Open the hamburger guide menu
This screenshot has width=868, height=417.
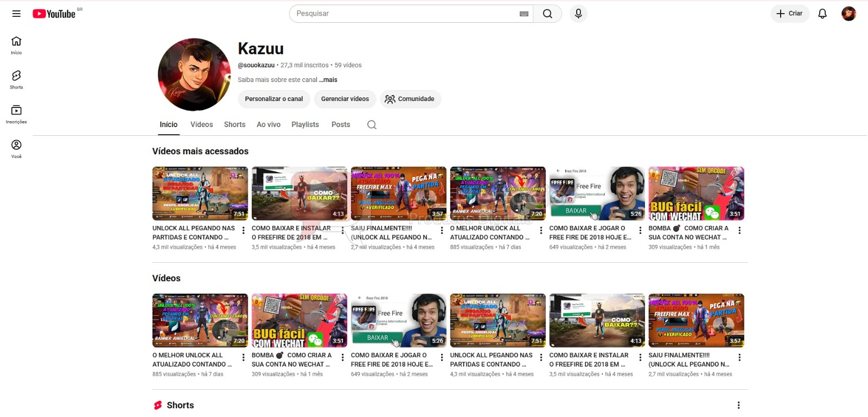click(x=16, y=14)
